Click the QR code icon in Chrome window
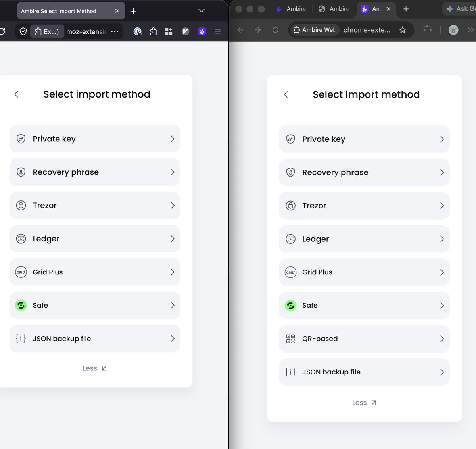Screen dimensions: 476x449 (x=291, y=339)
